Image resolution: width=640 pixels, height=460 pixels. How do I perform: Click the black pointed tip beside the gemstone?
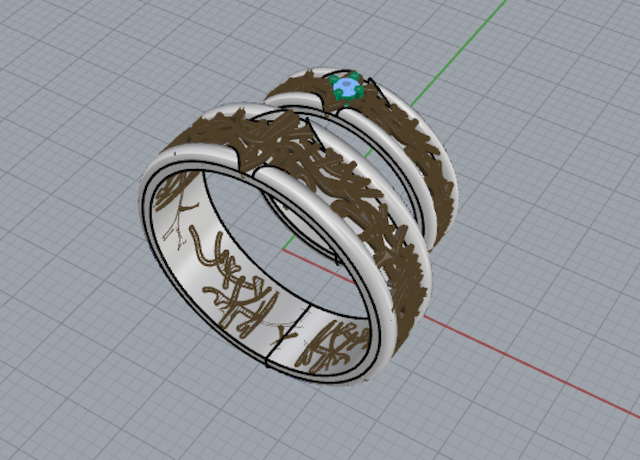coord(376,89)
